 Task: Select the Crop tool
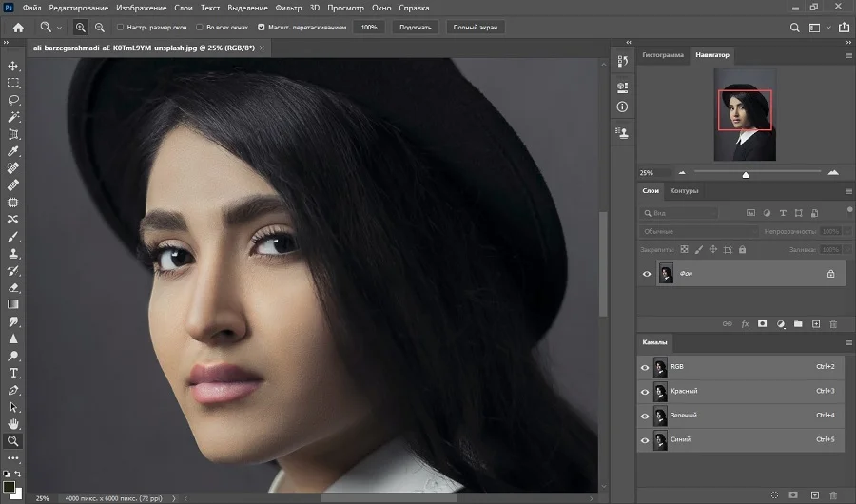pyautogui.click(x=13, y=134)
